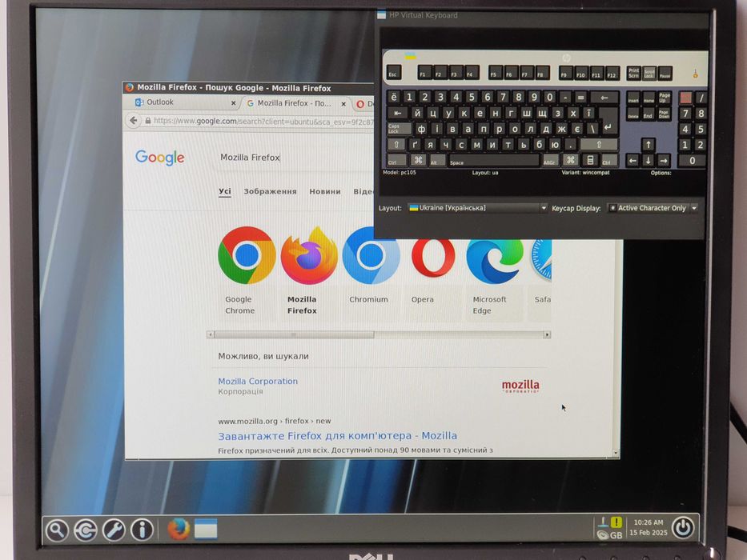Open the connection manager icon in taskbar
Image resolution: width=747 pixels, height=560 pixels.
86,530
